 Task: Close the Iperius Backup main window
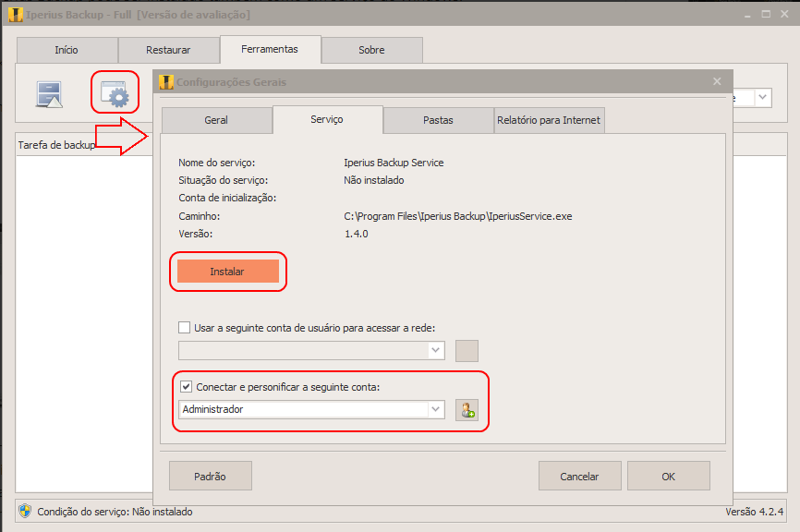pos(784,14)
